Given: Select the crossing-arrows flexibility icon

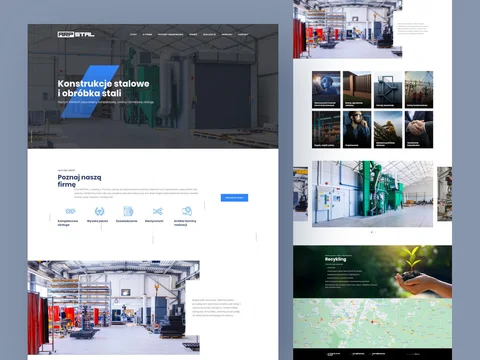Looking at the screenshot, I should tap(157, 211).
